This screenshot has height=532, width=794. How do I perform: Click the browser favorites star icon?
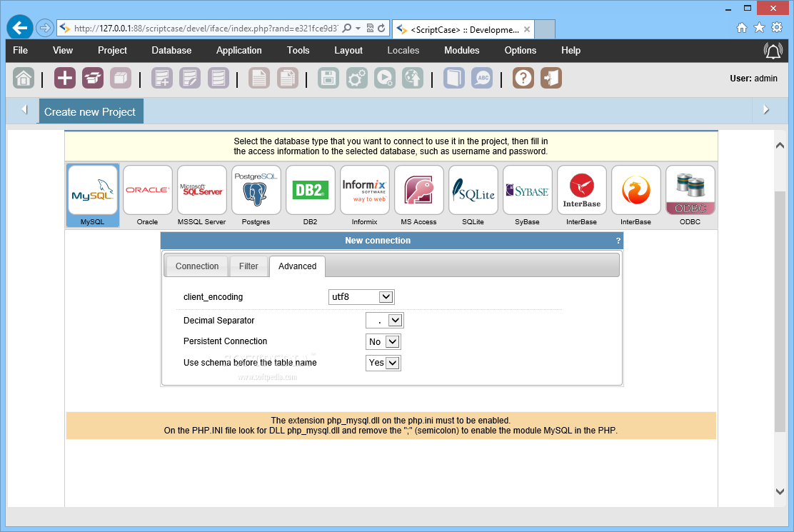coord(759,28)
